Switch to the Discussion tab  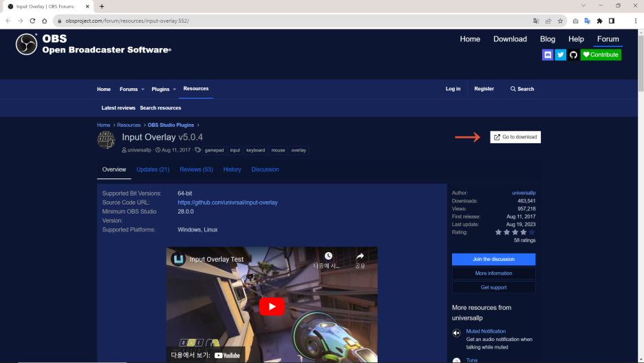coord(265,169)
